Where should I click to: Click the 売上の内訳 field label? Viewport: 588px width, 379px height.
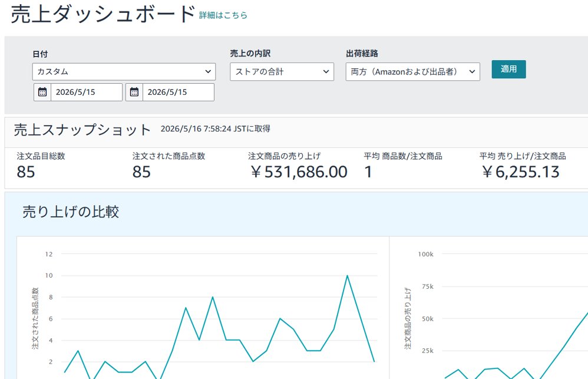(250, 53)
